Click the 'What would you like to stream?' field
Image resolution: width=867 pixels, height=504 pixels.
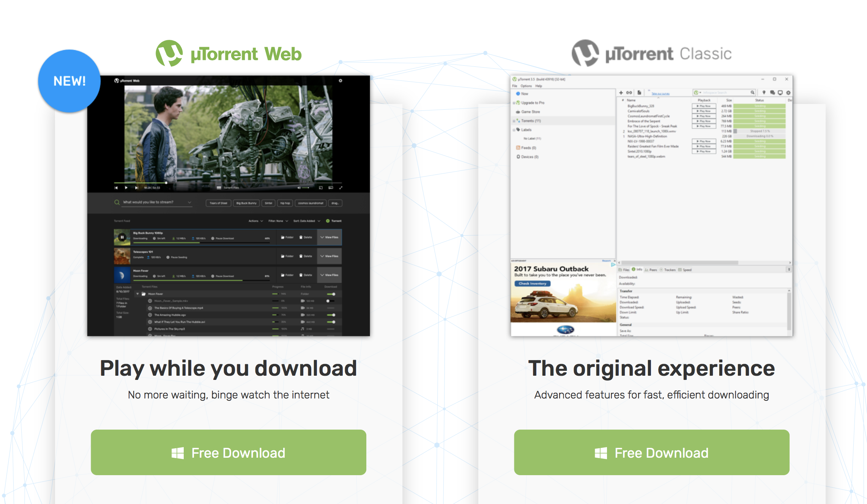click(157, 202)
